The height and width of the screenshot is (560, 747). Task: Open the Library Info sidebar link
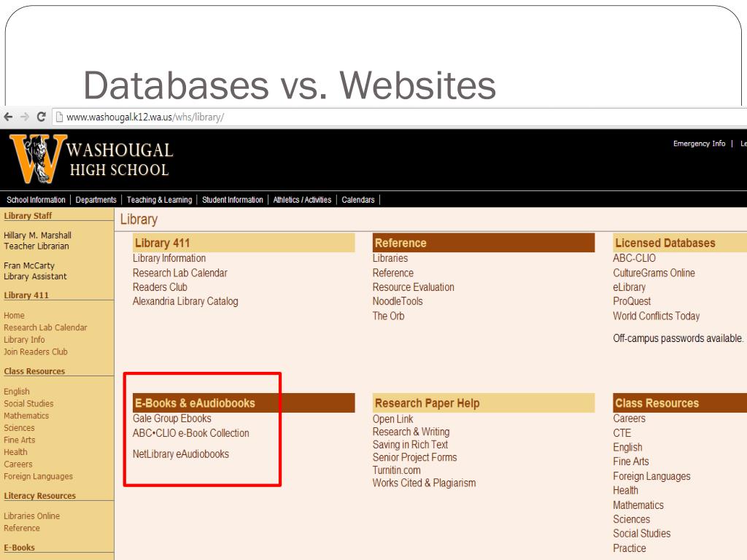pos(24,340)
